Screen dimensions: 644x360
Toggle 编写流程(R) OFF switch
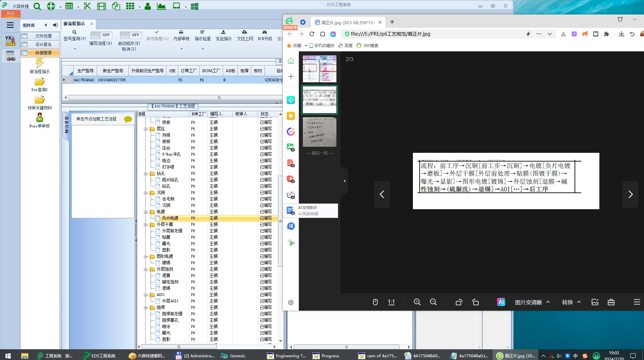click(x=102, y=35)
